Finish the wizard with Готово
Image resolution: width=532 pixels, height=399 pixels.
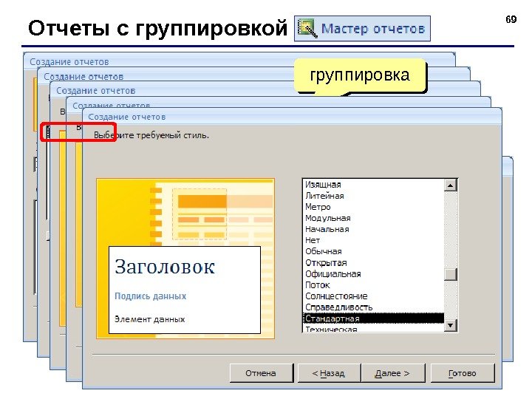coord(463,373)
